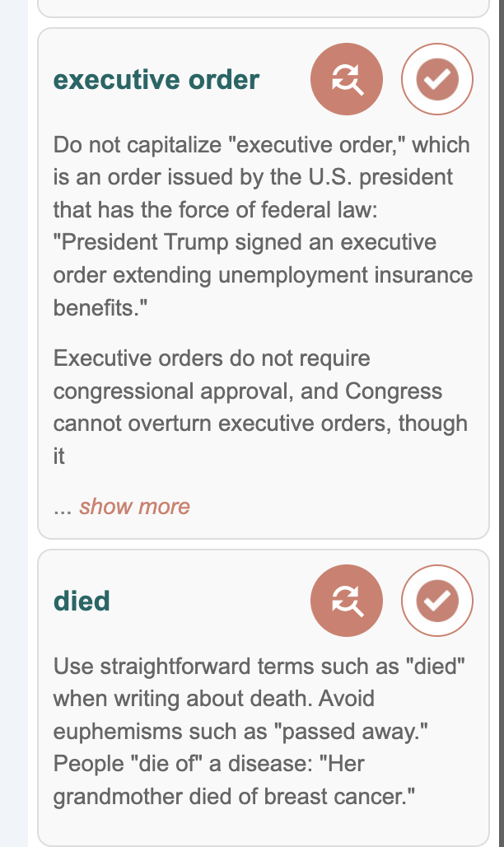Expand the entry with "show more"
The width and height of the screenshot is (504, 847).
(x=134, y=506)
